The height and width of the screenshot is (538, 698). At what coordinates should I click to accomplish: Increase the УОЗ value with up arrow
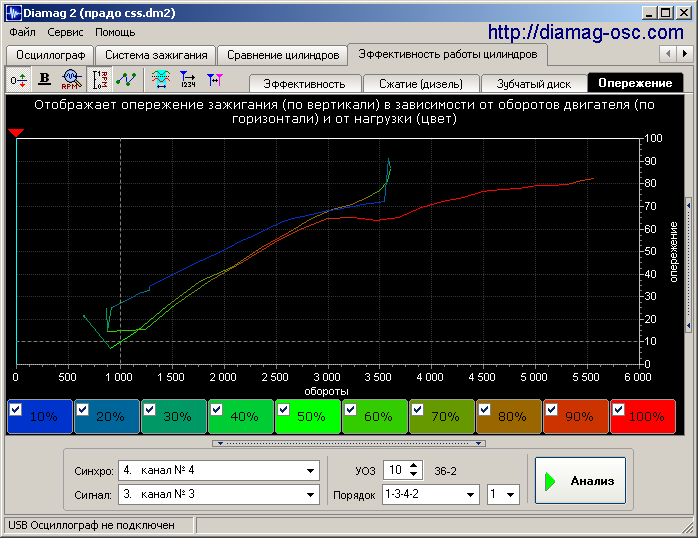(414, 466)
